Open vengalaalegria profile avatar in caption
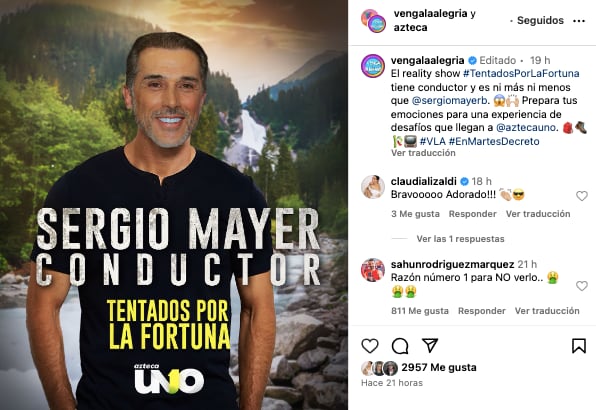 372,66
